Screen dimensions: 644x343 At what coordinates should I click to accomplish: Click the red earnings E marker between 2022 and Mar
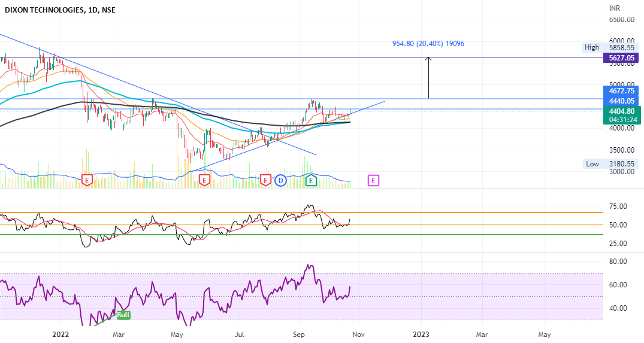click(x=87, y=180)
